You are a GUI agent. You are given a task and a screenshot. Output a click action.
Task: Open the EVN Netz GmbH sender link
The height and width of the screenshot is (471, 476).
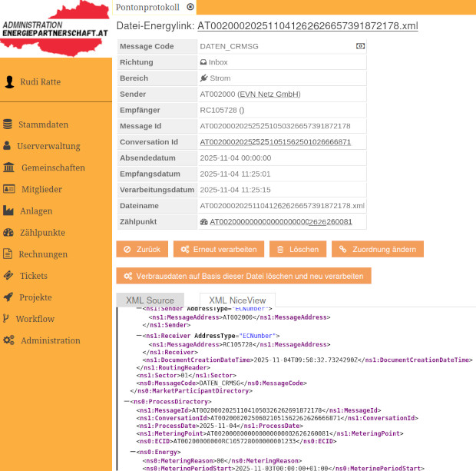269,95
